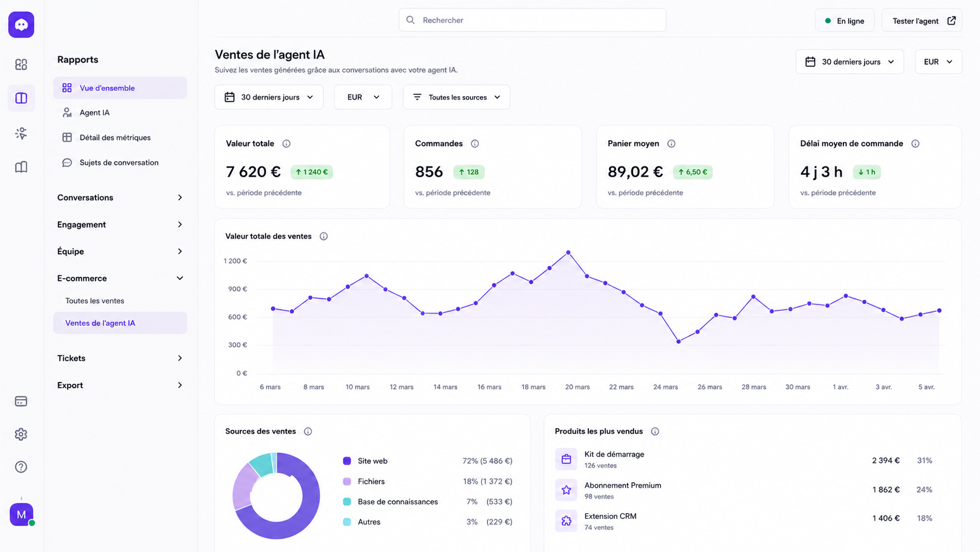Open the AI sparkle icon in left rail

point(21,133)
